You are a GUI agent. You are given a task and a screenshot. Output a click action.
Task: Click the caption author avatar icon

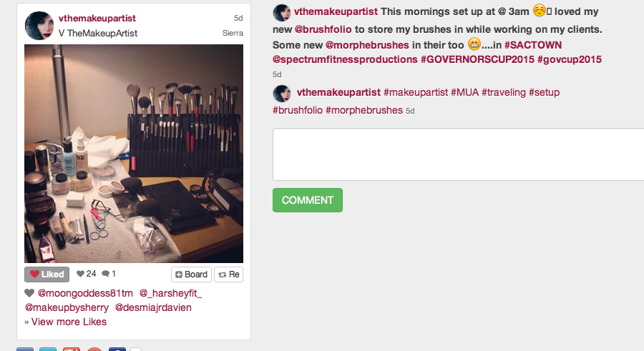click(x=282, y=13)
